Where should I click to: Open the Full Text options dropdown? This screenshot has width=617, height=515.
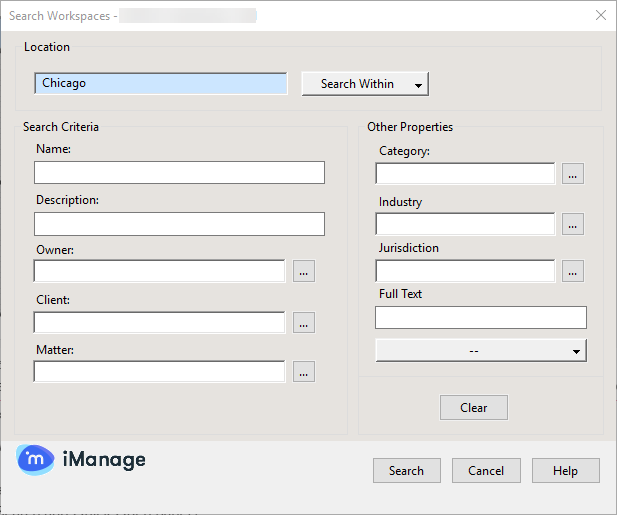click(x=480, y=351)
